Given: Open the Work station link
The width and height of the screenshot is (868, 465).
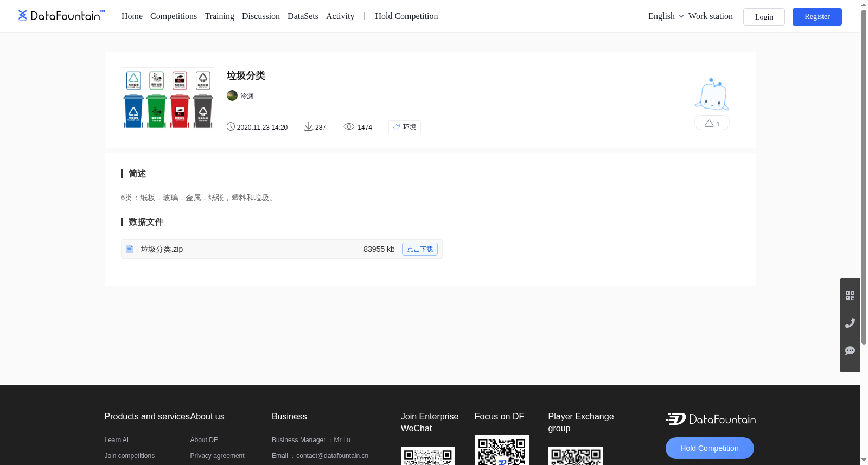Looking at the screenshot, I should point(711,16).
